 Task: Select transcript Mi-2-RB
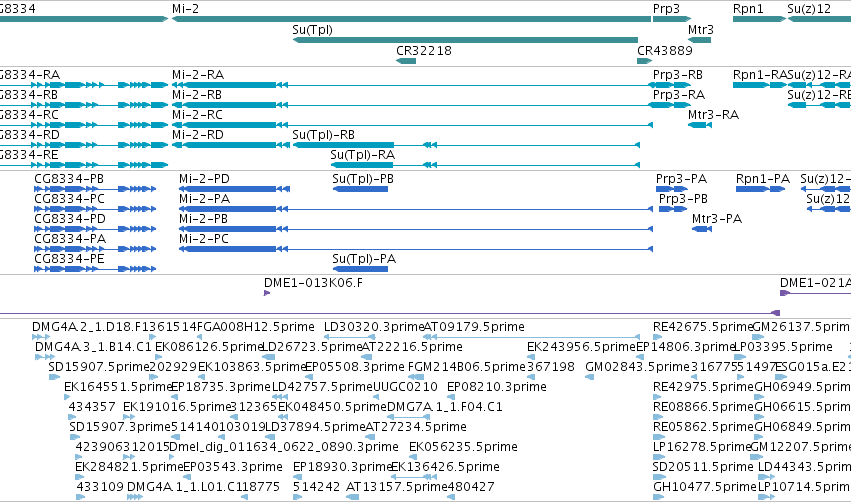point(412,105)
